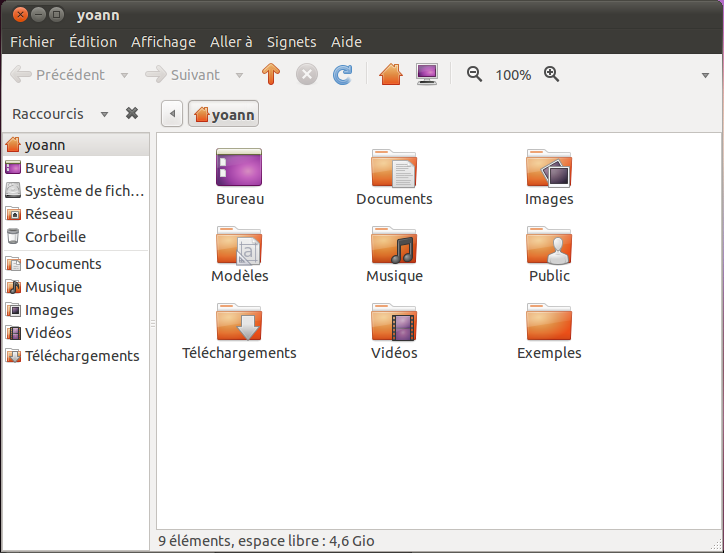Viewport: 724px width, 553px height.
Task: Open Musique bookmark in the sidebar
Action: point(76,287)
